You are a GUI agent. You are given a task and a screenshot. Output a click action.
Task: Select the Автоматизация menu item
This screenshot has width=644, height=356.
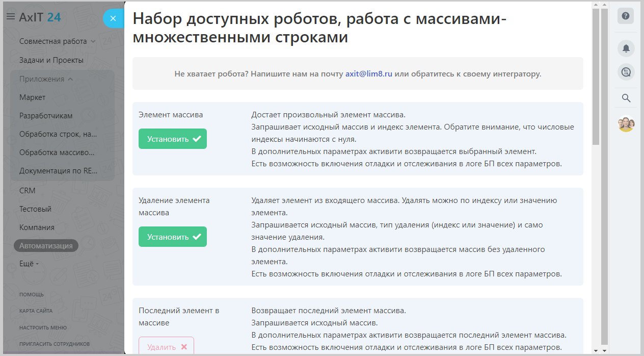point(46,245)
